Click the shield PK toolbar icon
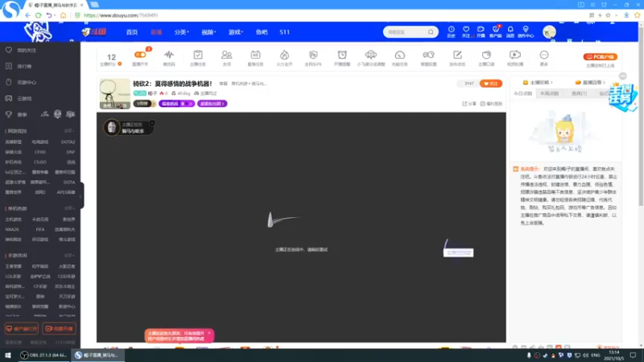The width and height of the screenshot is (644, 362). pos(313,55)
